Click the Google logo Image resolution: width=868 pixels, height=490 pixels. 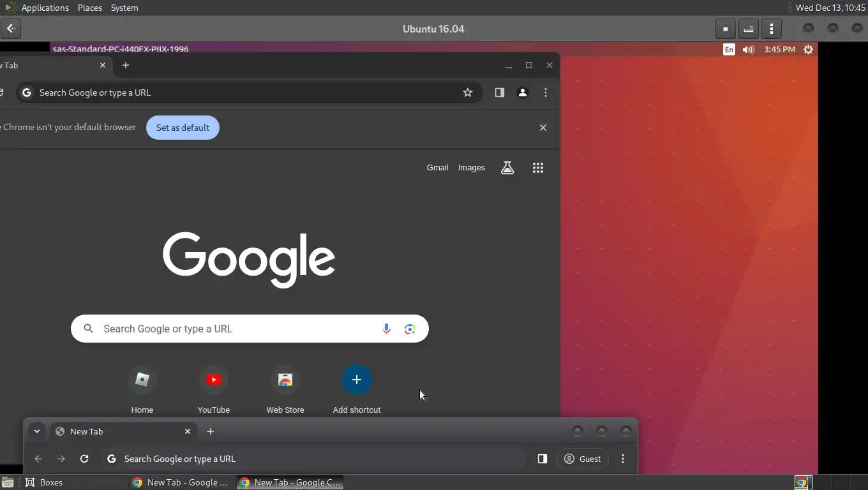[249, 259]
